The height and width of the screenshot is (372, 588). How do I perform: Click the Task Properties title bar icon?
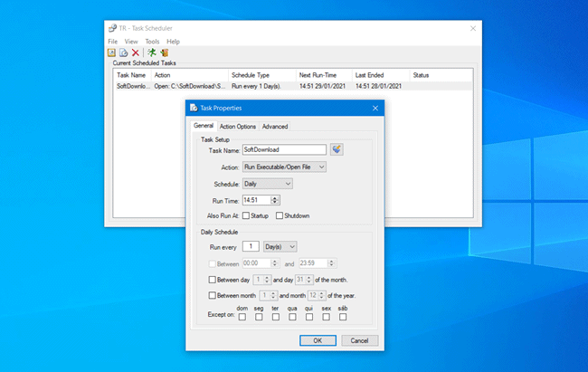point(194,108)
